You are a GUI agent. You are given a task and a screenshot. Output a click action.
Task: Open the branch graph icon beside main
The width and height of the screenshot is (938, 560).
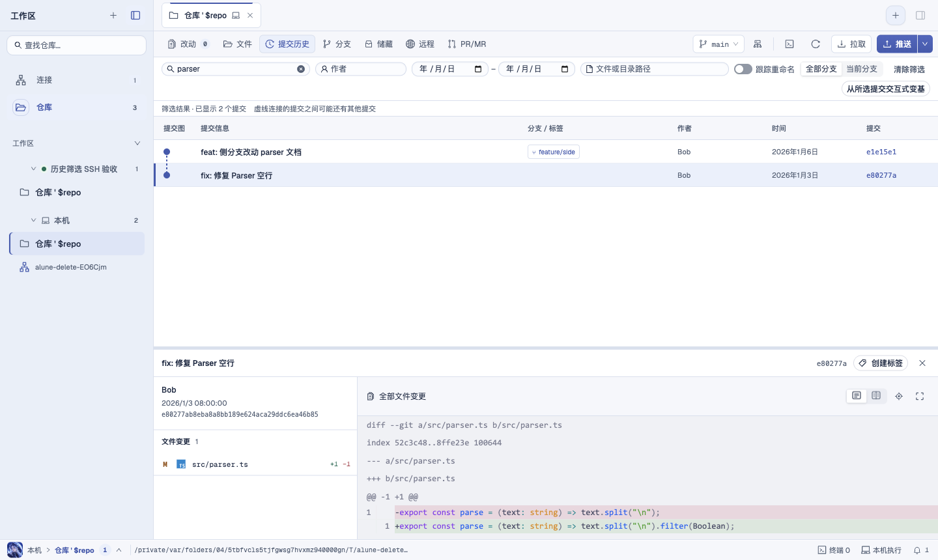pyautogui.click(x=758, y=44)
